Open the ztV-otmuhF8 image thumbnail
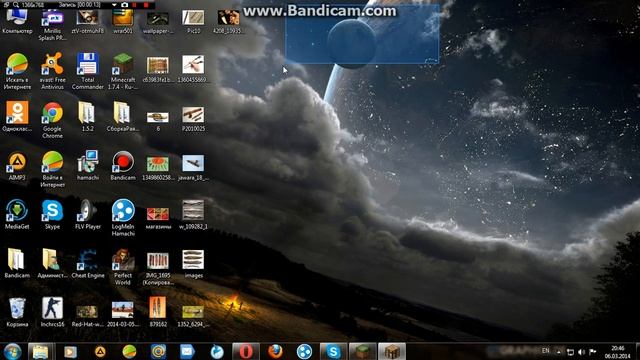 87,21
